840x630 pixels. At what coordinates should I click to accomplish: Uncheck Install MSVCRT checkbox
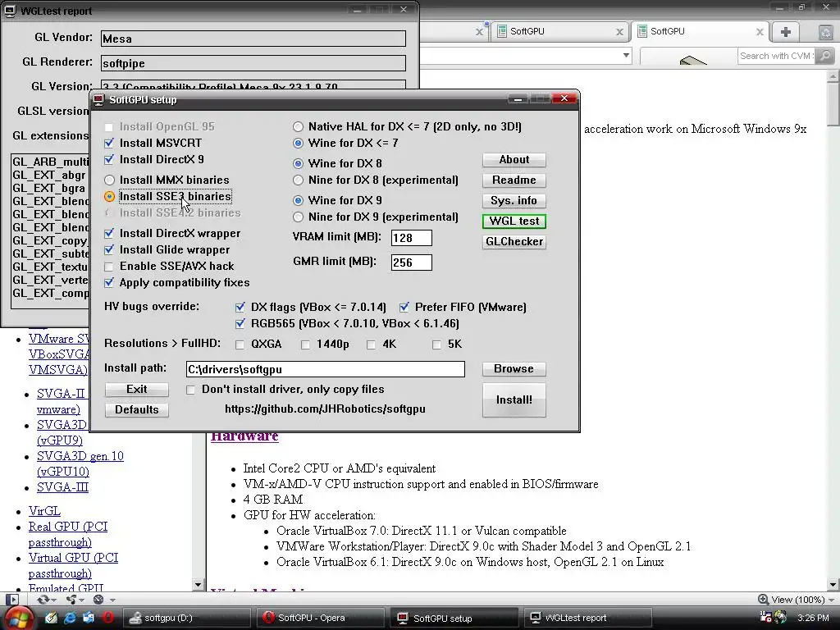[x=109, y=143]
